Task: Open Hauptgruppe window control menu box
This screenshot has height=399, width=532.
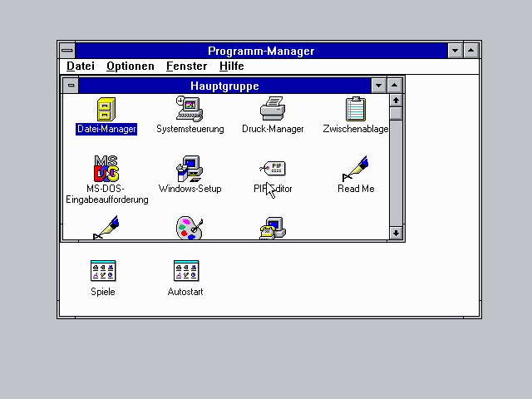Action: [x=71, y=86]
